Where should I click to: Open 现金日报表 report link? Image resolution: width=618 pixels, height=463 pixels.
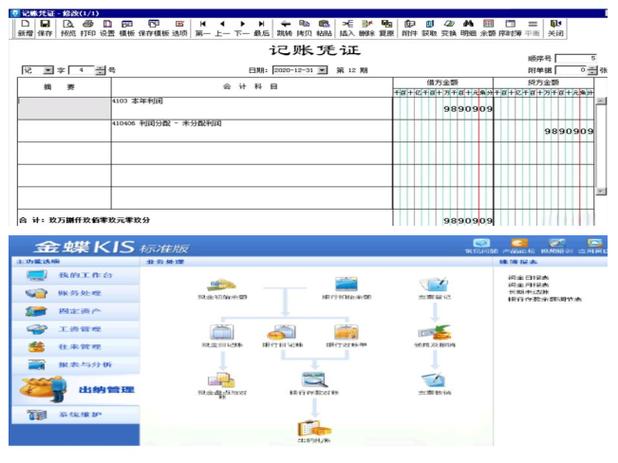[x=529, y=278]
